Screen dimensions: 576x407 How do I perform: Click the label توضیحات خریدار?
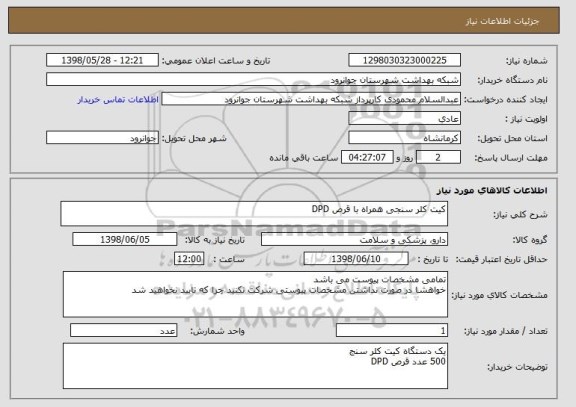(x=517, y=367)
